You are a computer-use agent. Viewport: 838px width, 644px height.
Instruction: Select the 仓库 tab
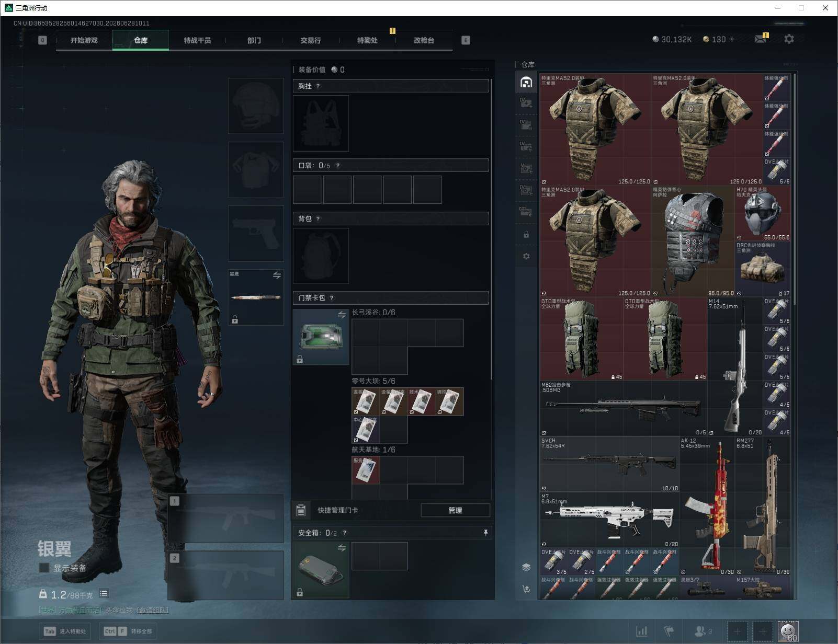tap(141, 40)
